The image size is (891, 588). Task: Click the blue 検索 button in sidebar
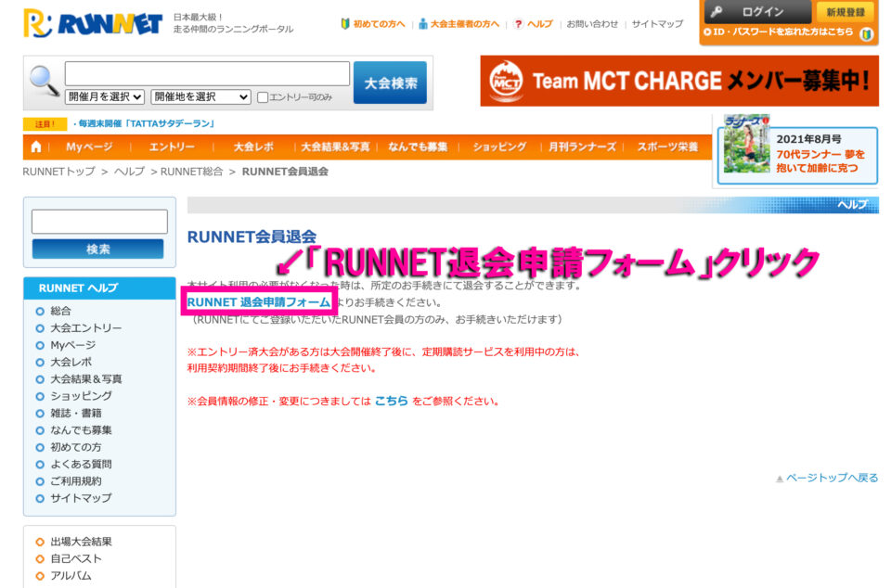point(97,249)
